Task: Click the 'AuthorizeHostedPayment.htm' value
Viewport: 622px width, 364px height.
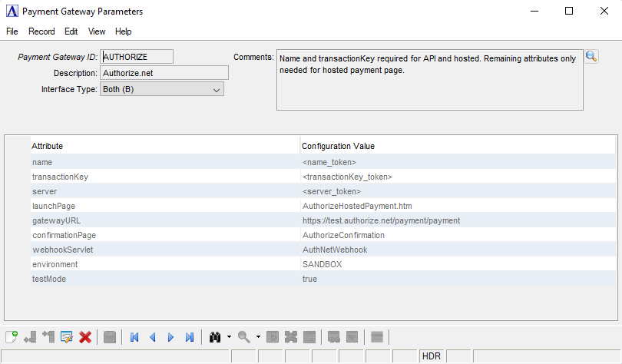Action: [458, 206]
